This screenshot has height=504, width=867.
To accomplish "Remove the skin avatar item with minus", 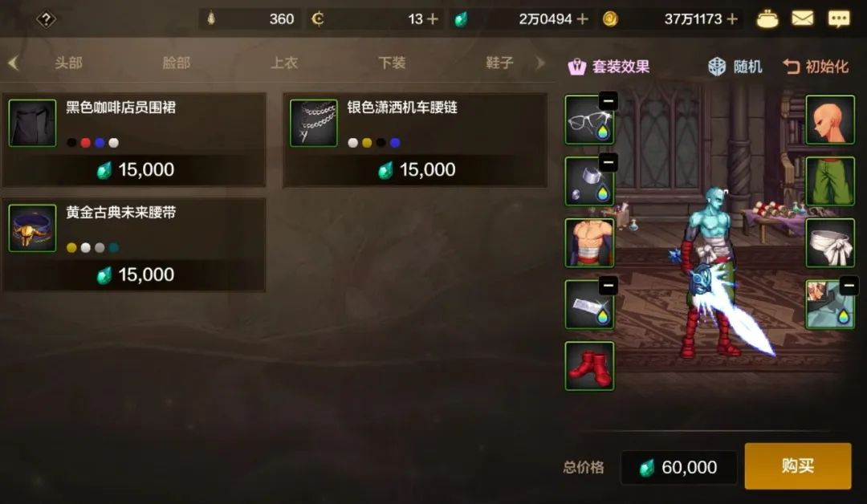I will click(x=849, y=286).
